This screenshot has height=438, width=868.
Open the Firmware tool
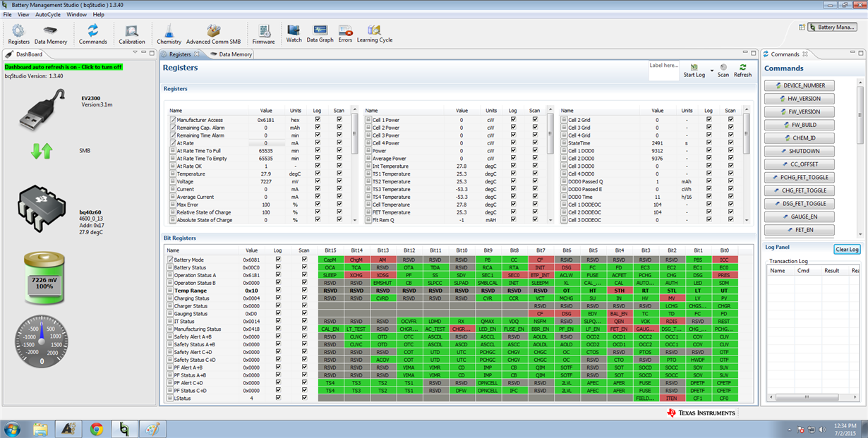pos(264,34)
